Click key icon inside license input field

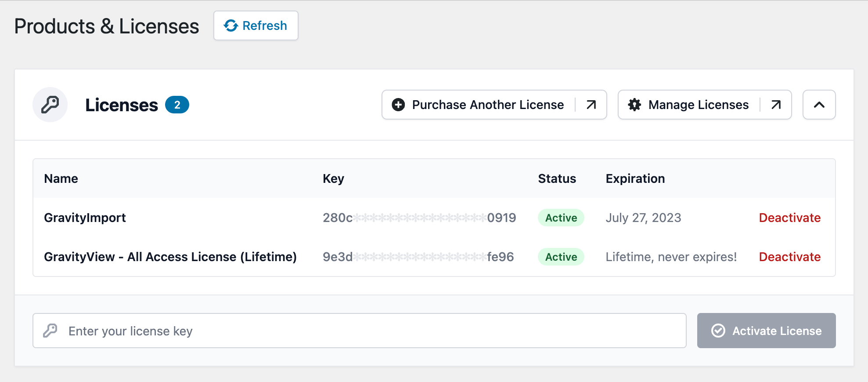tap(50, 331)
